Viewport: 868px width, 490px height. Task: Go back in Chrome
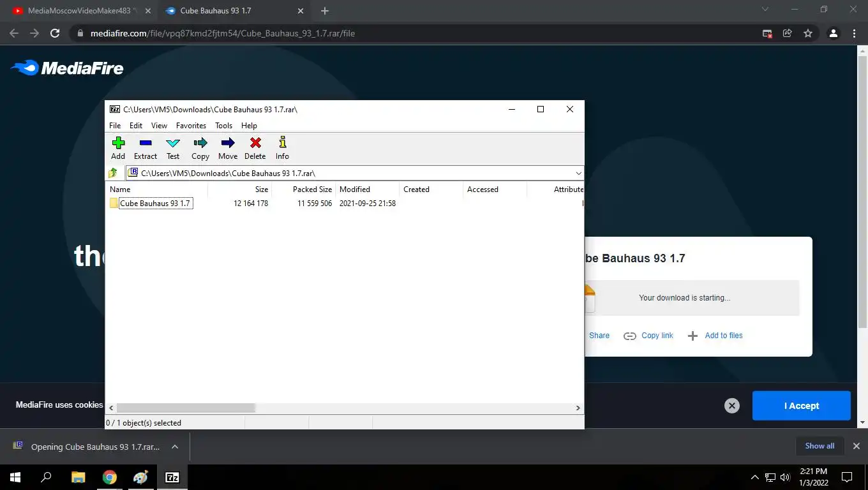pos(14,33)
